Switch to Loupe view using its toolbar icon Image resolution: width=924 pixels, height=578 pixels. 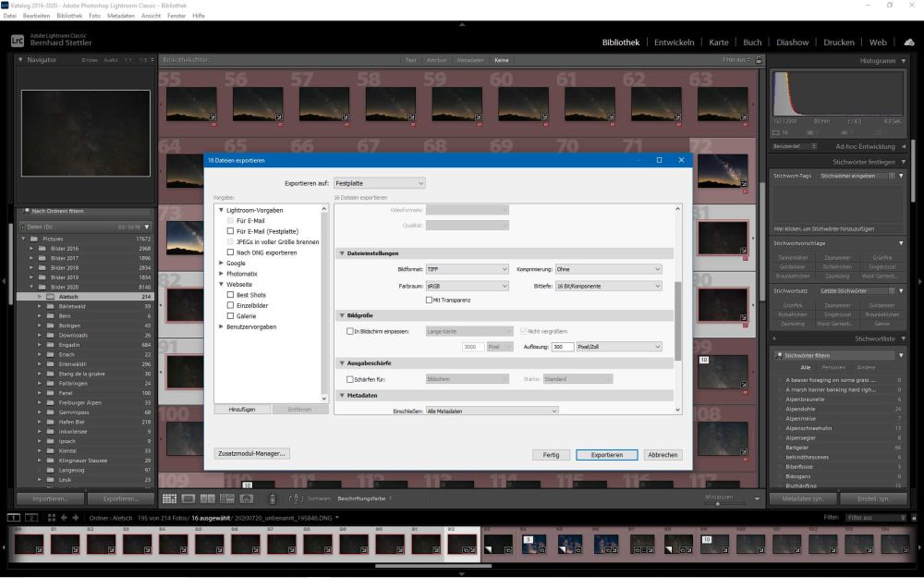point(188,498)
